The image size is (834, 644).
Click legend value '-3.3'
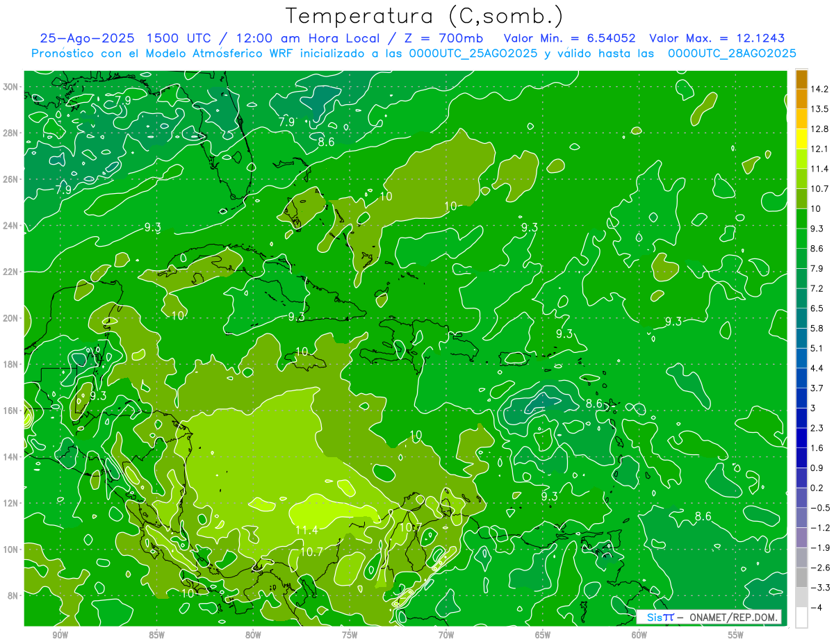[x=819, y=588]
